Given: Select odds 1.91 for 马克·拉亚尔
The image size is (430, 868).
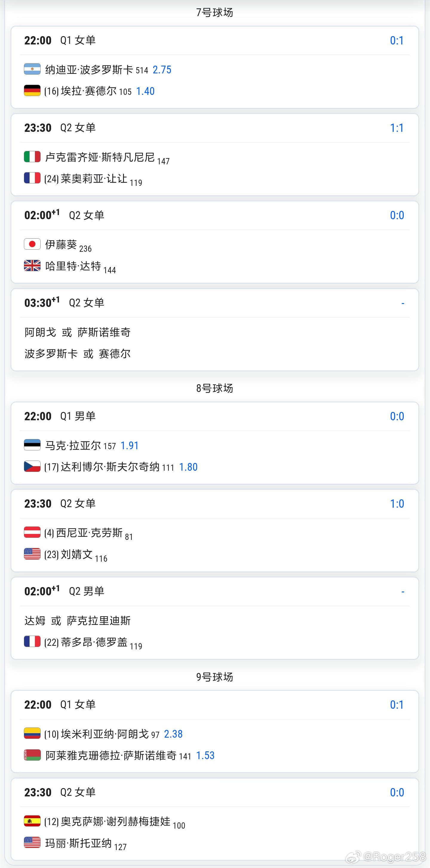Looking at the screenshot, I should click(130, 445).
